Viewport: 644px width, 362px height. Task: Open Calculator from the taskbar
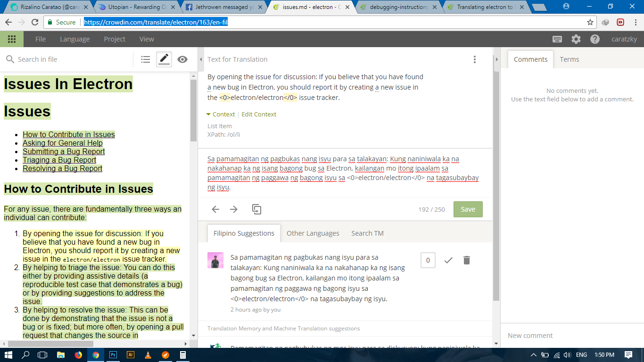tap(183, 355)
